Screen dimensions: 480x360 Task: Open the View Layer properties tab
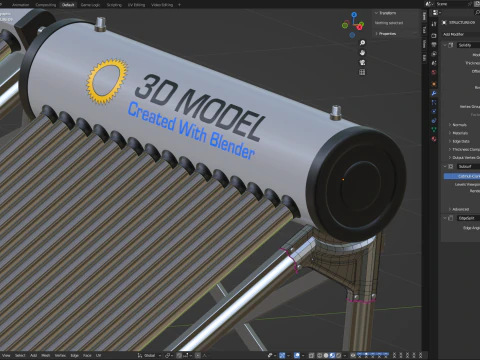point(434,54)
